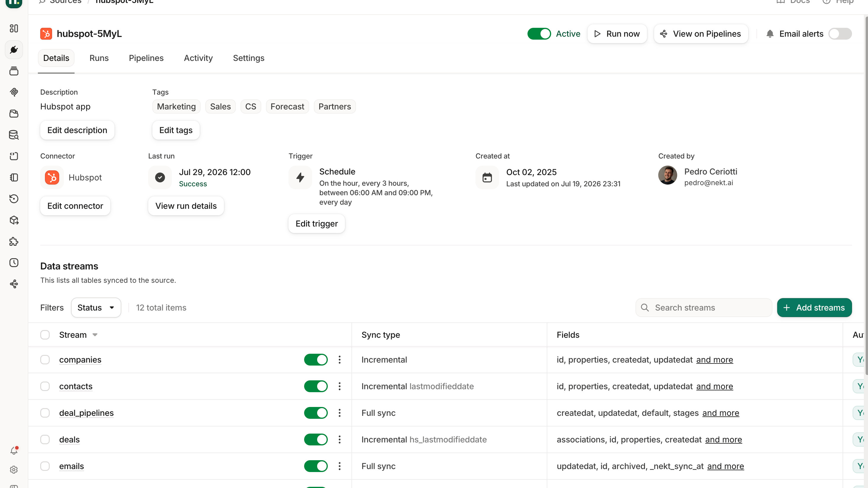Check the select-all streams checkbox
The image size is (868, 488).
[x=45, y=335]
